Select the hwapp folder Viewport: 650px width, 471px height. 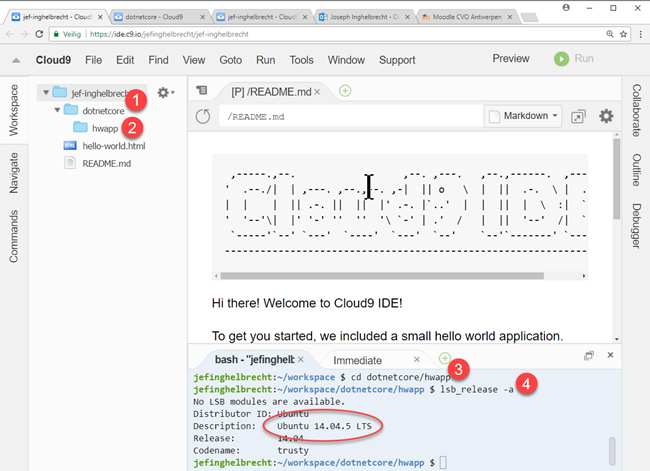pyautogui.click(x=104, y=129)
